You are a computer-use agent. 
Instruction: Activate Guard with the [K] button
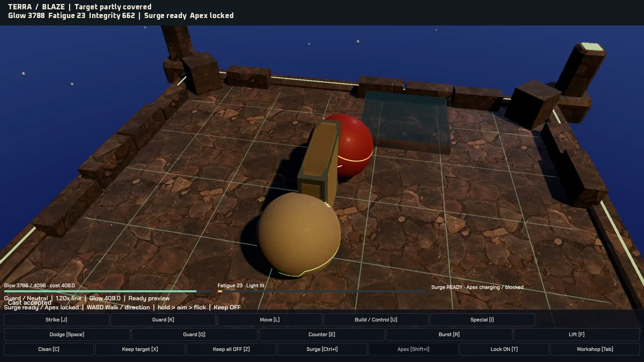[163, 320]
